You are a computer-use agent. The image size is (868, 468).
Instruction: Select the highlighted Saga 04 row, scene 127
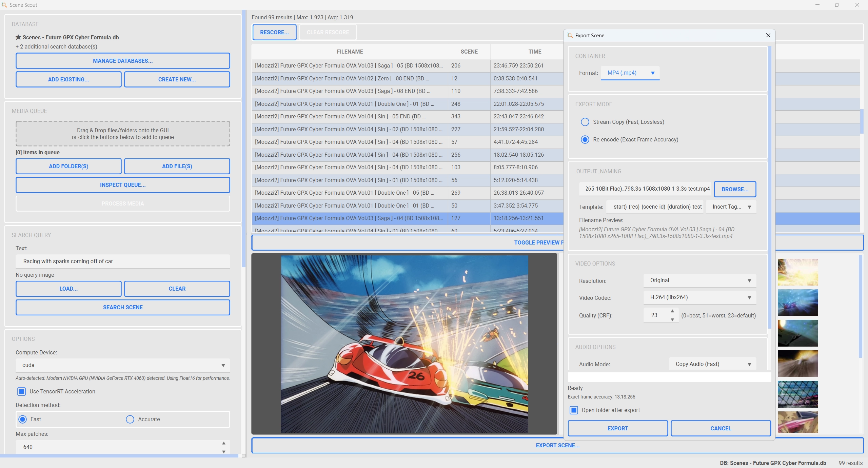[x=408, y=218]
